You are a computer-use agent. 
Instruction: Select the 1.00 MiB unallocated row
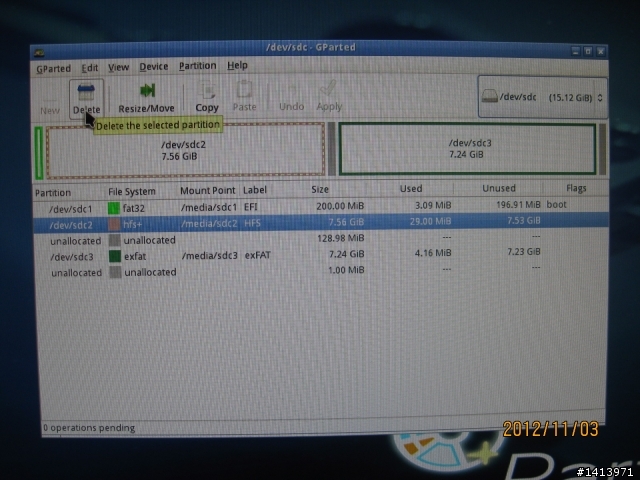point(321,271)
